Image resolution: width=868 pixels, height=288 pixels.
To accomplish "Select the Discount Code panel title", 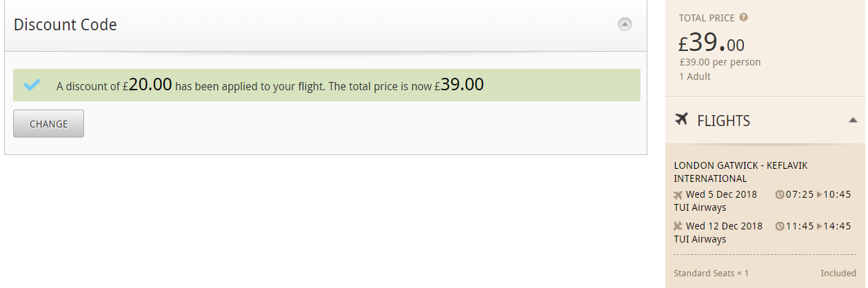I will coord(65,25).
